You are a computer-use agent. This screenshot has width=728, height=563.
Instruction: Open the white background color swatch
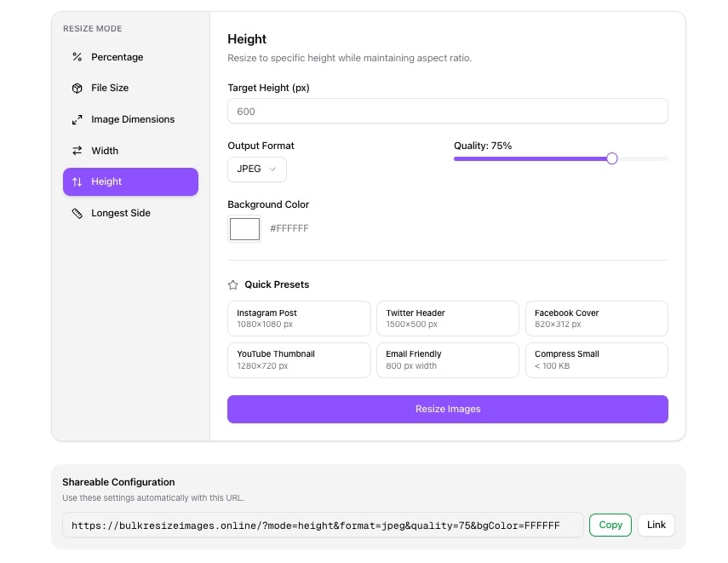[244, 229]
